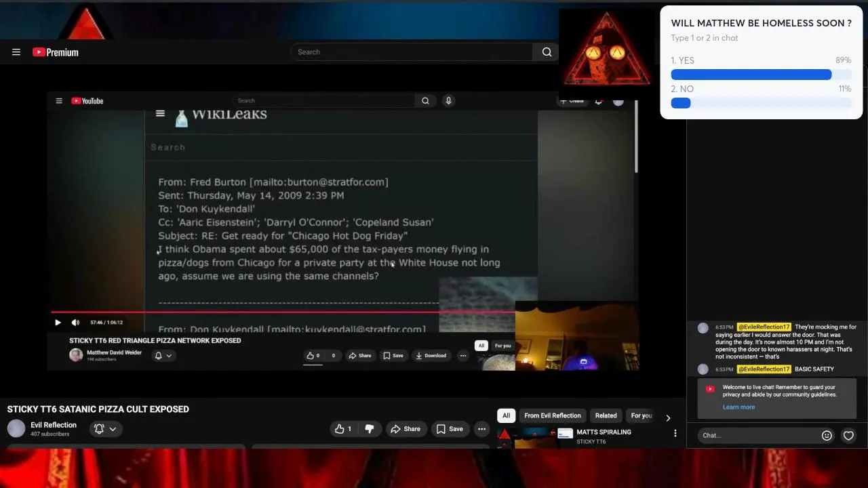This screenshot has width=868, height=488.
Task: Select inner 'All' filter chip
Action: [x=481, y=346]
